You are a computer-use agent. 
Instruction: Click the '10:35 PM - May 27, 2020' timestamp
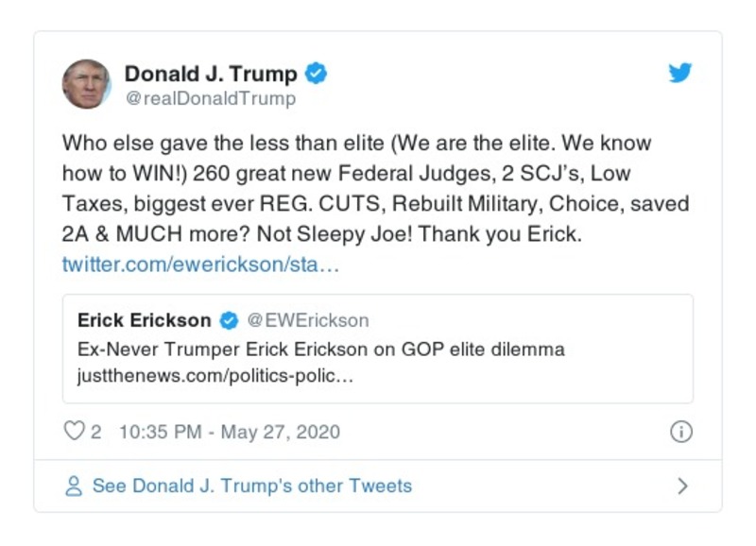(230, 432)
